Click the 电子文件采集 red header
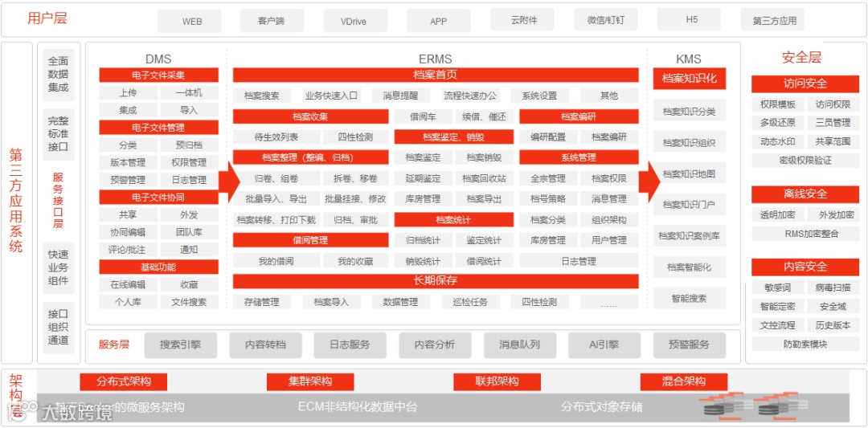This screenshot has height=428, width=868. (x=159, y=75)
